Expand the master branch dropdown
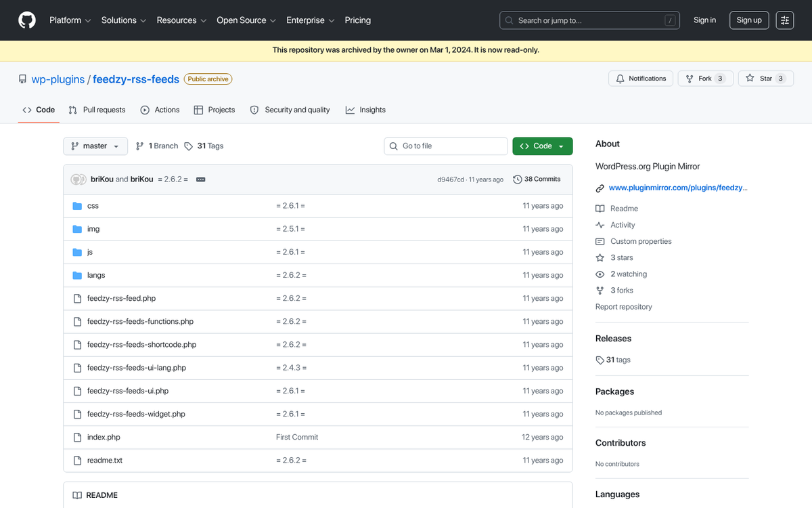Viewport: 812px width, 508px height. pos(95,146)
